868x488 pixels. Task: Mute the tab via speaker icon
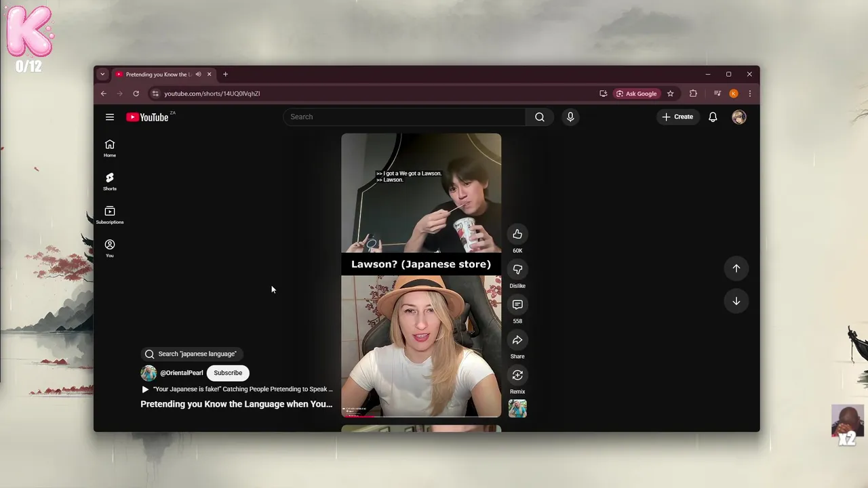(198, 75)
